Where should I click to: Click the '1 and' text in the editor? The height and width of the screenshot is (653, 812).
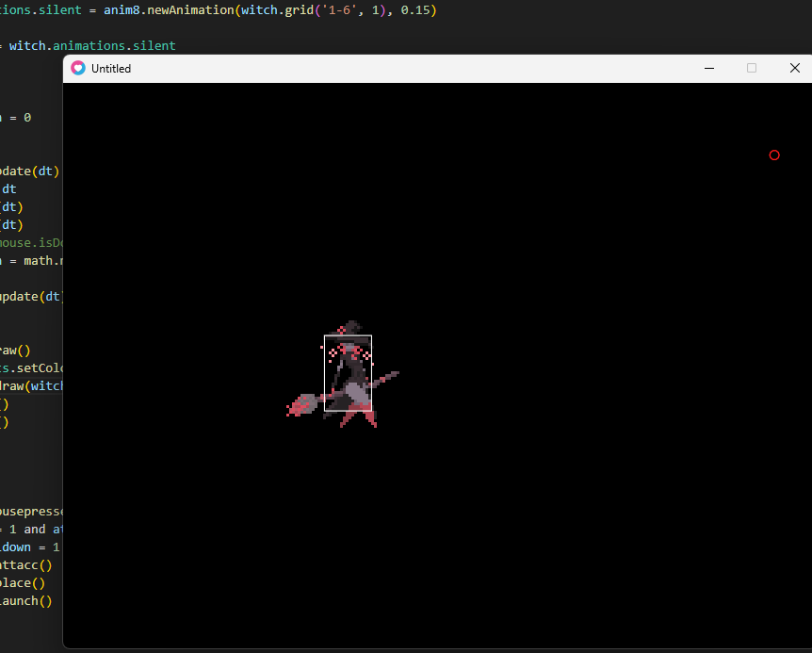[27, 530]
